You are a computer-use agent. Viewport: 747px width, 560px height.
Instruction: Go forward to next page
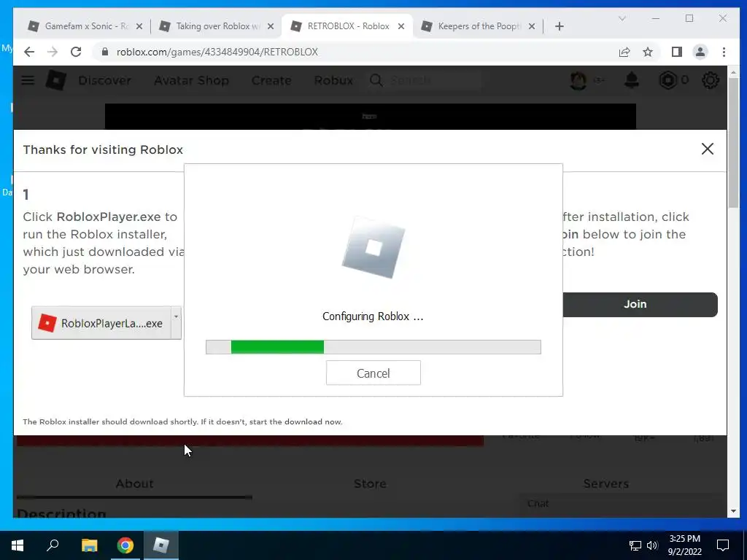click(x=53, y=52)
